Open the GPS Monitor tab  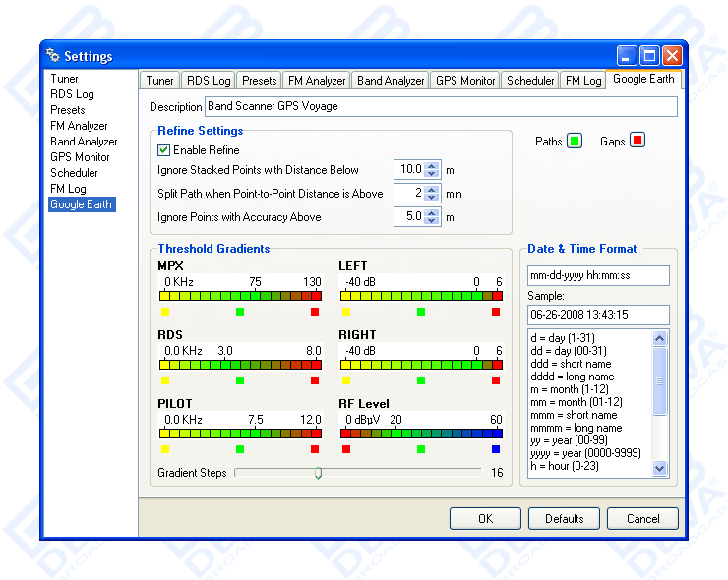pos(465,81)
